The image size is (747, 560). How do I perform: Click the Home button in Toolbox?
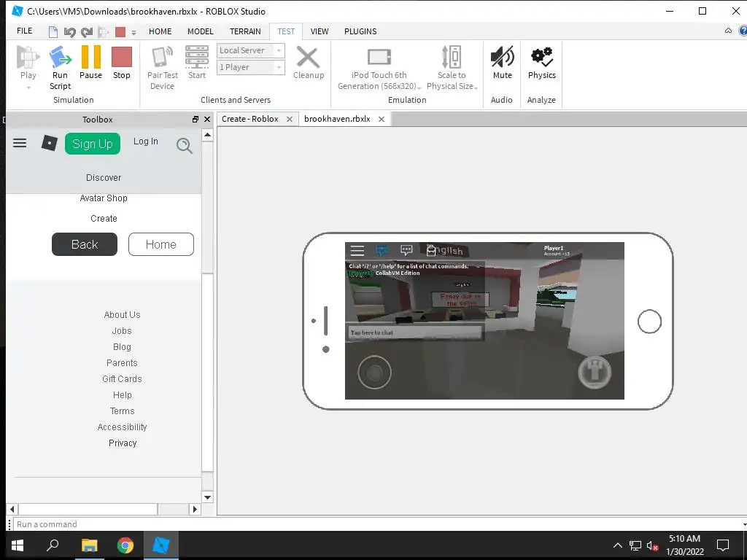[161, 244]
